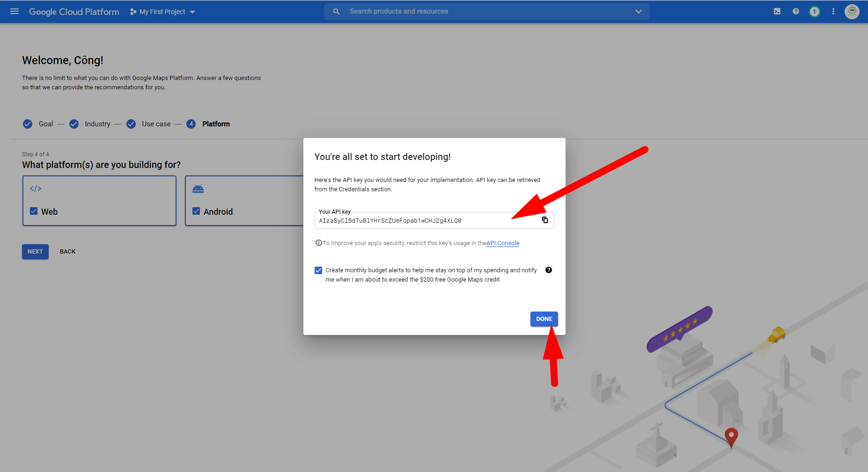Viewport: 868px width, 472px height.
Task: Copy the API key to clipboard
Action: pyautogui.click(x=545, y=220)
